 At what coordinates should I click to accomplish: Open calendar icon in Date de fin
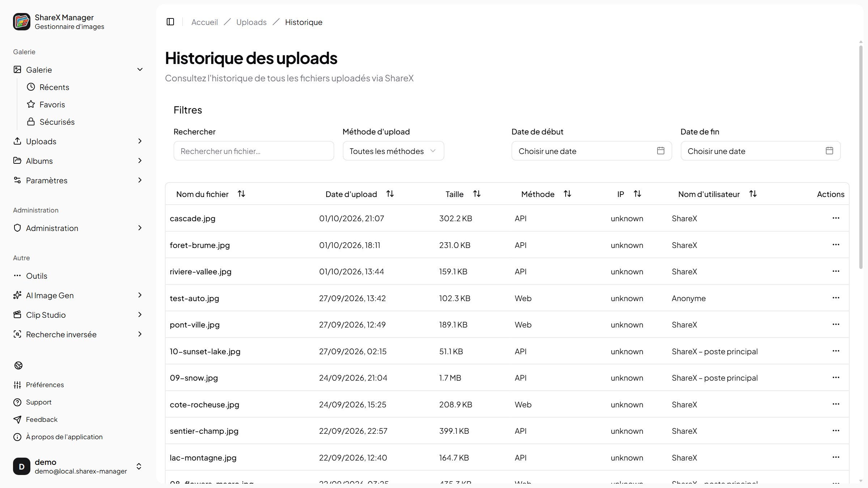click(829, 151)
